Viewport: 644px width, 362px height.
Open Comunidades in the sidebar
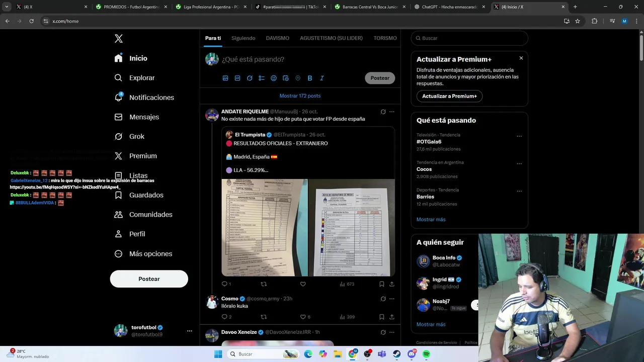(143, 214)
